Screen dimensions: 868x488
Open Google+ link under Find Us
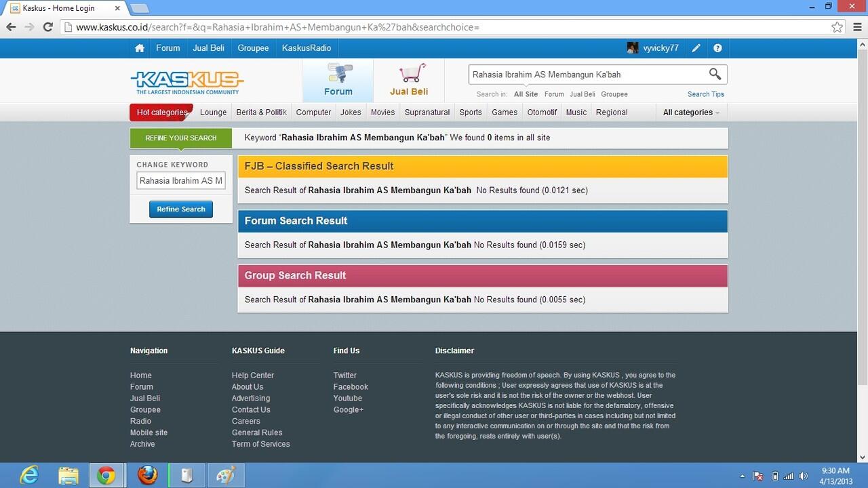(349, 410)
